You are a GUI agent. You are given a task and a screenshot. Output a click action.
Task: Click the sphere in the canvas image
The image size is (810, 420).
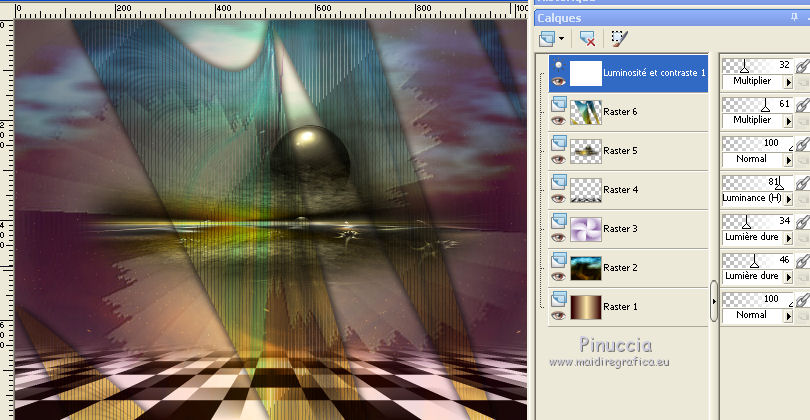pyautogui.click(x=310, y=154)
